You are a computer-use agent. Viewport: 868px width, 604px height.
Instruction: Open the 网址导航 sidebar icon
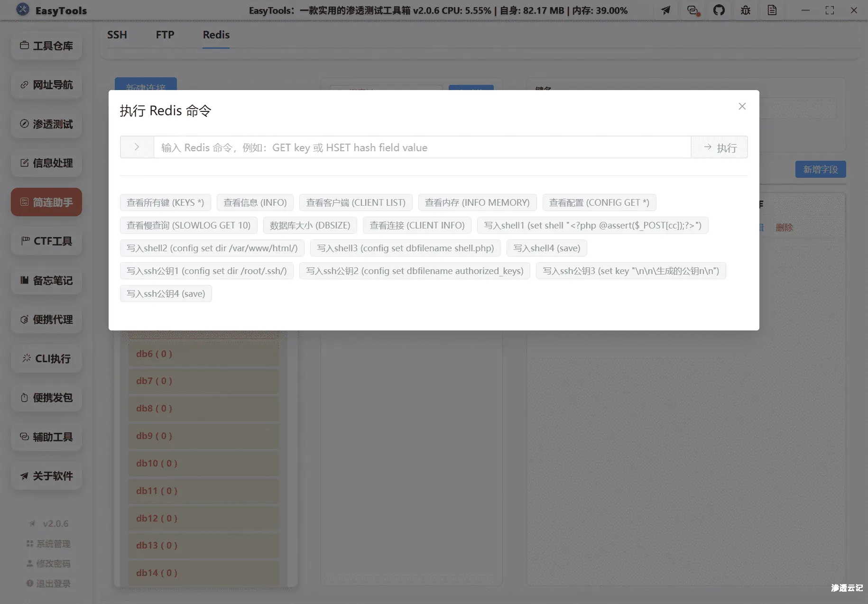pyautogui.click(x=46, y=85)
